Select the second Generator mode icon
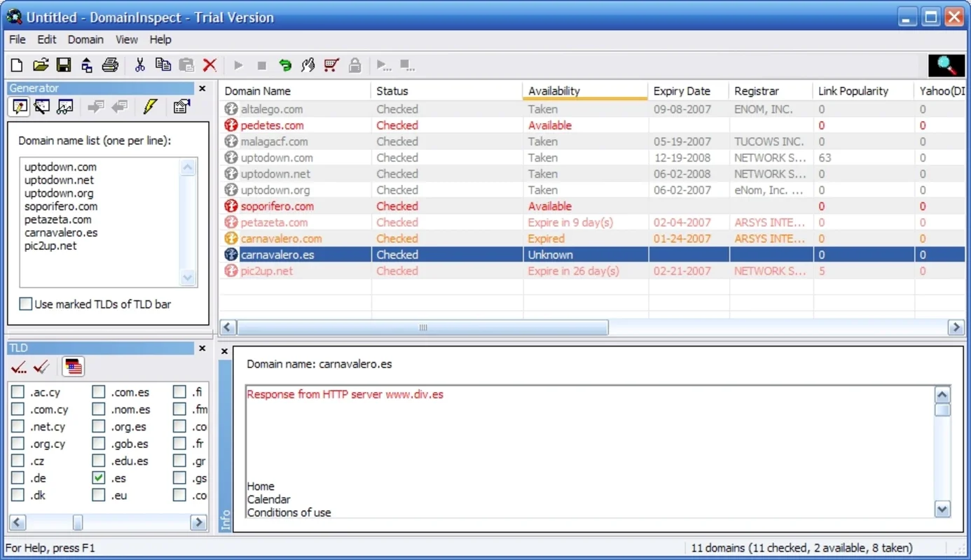Viewport: 971px width, 560px height. (43, 106)
